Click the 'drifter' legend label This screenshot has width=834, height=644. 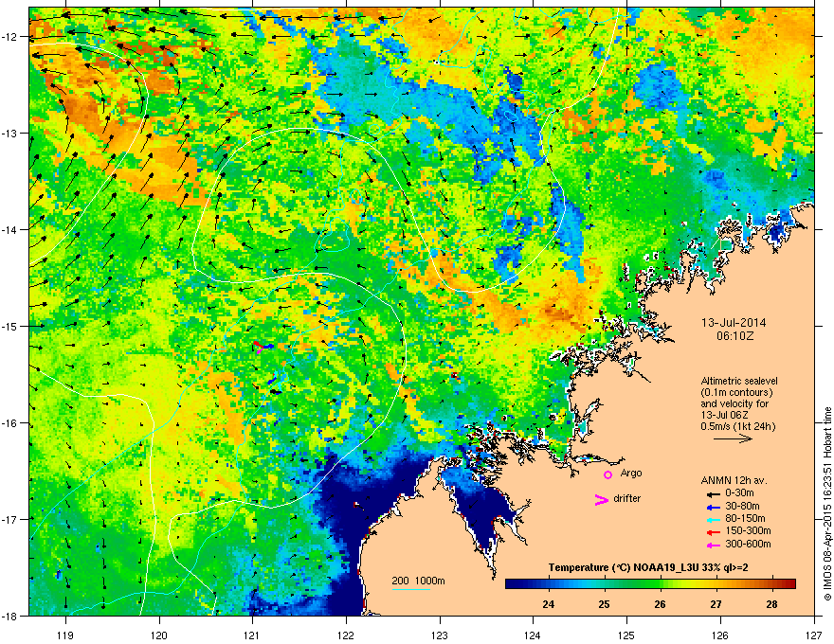(x=627, y=498)
